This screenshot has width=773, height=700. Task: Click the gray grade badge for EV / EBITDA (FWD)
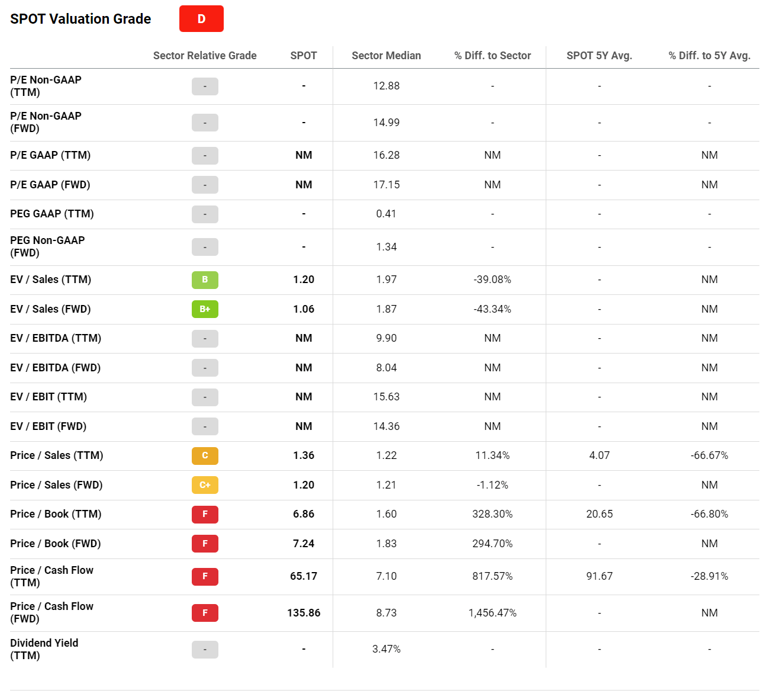click(x=205, y=368)
